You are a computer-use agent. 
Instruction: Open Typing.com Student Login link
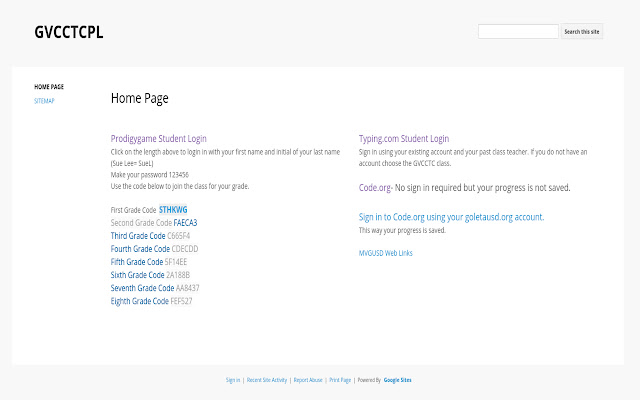pyautogui.click(x=404, y=139)
